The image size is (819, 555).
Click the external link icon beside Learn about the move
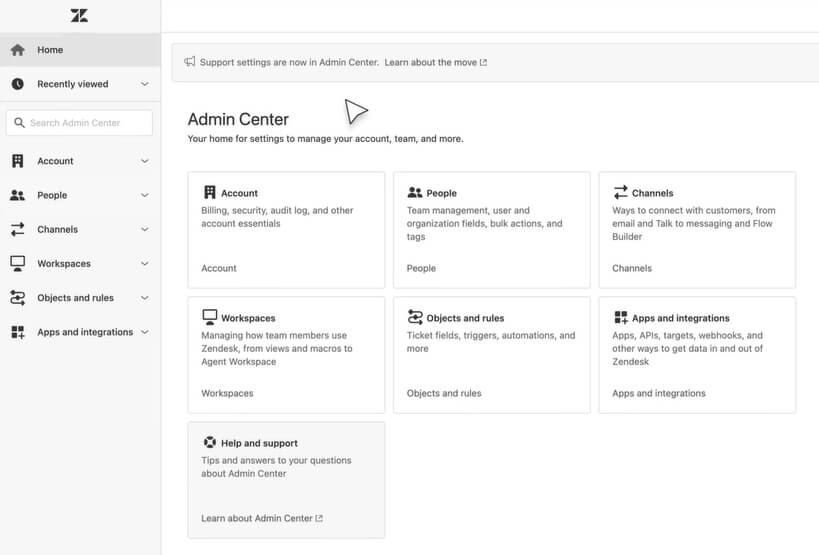483,63
